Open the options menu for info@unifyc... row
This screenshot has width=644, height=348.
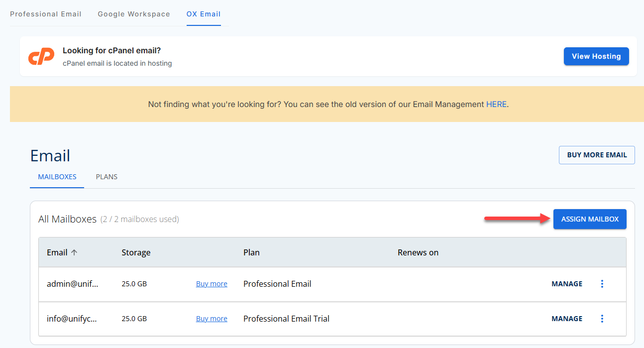tap(602, 319)
